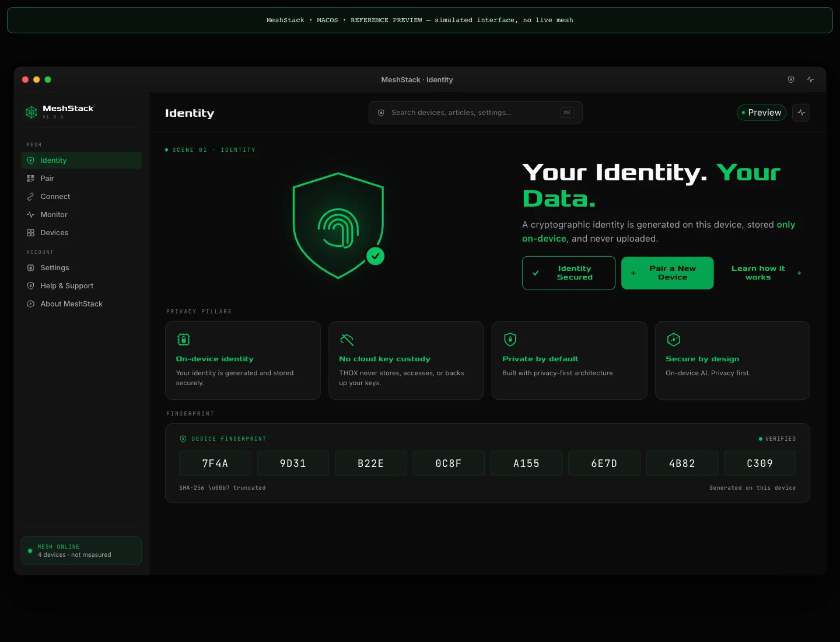Select Devices in the sidebar
The image size is (840, 642).
pos(82,233)
